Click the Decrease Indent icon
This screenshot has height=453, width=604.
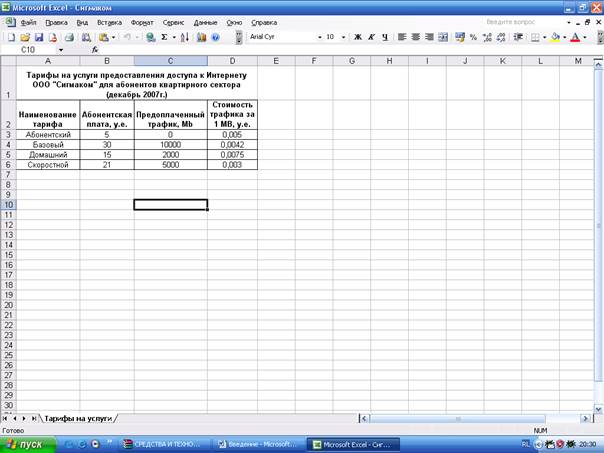point(518,37)
